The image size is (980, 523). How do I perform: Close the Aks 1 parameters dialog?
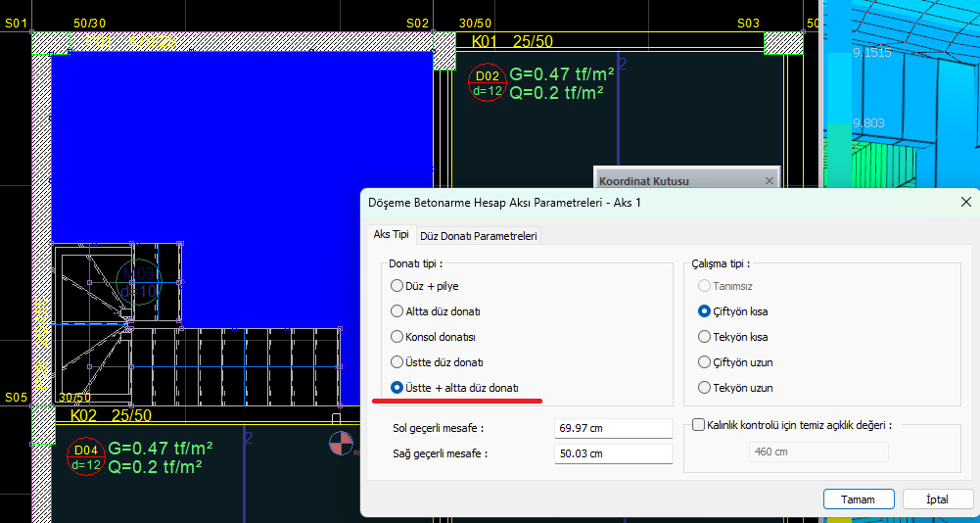pos(965,202)
